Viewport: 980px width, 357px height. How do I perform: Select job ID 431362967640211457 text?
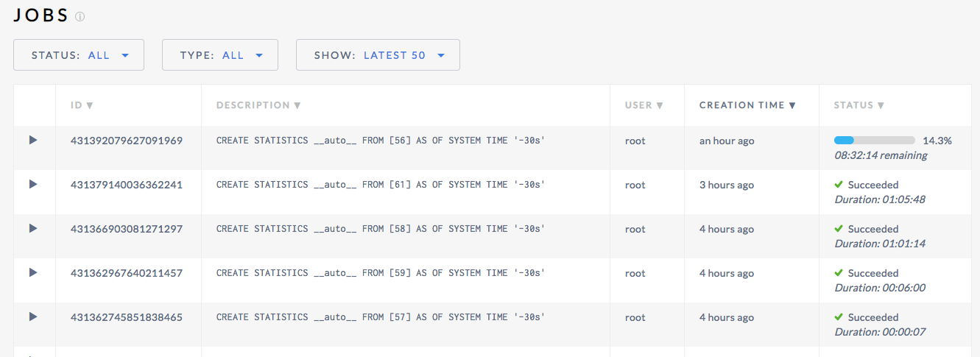click(127, 273)
